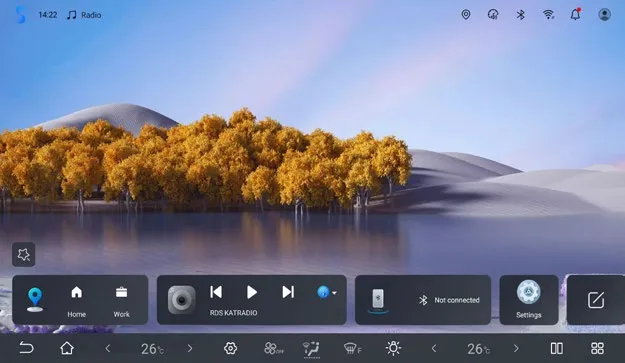625x363 pixels.
Task: Decrease right temperature with arrow
Action: (x=434, y=349)
